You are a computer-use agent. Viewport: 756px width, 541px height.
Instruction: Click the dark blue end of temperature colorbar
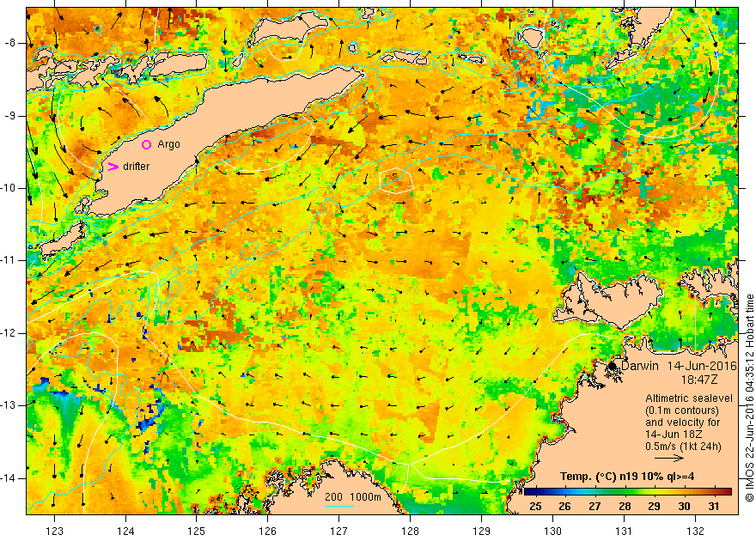coord(527,492)
